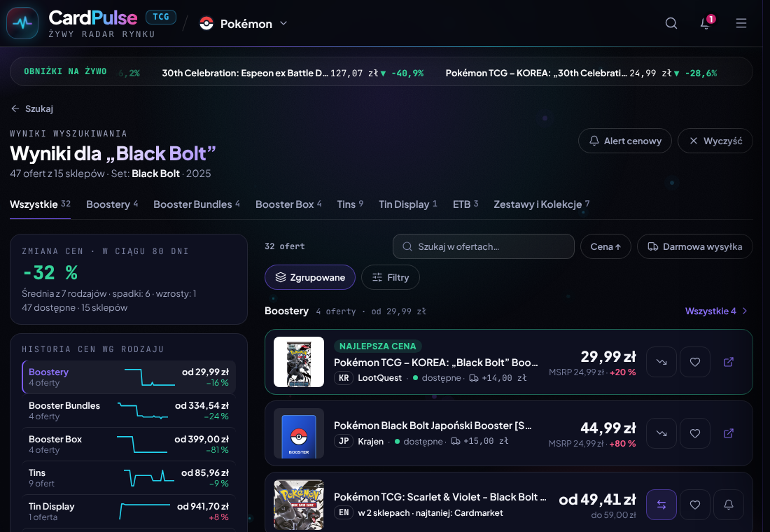Open Pokémon TCG – KOREA Black Bolt title
This screenshot has height=532, width=770.
435,363
